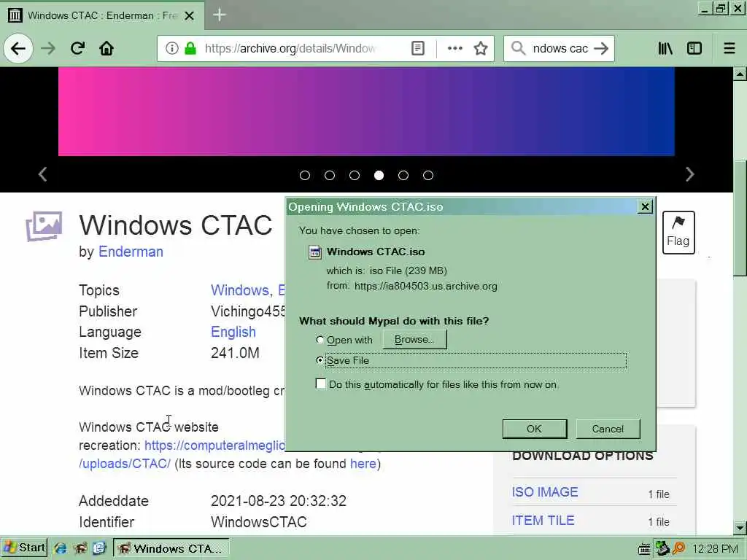Click Browse in the download dialog
The image size is (747, 560).
click(x=414, y=340)
